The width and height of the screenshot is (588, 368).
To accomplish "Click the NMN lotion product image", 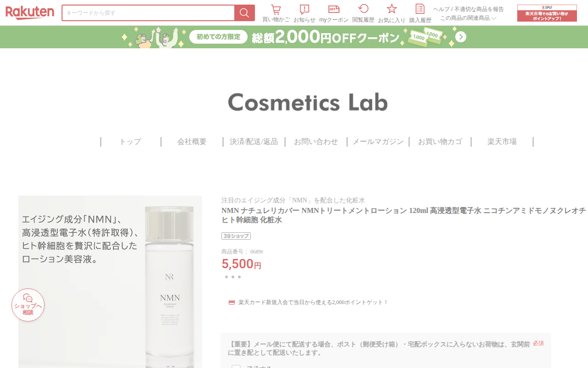I will point(110,282).
